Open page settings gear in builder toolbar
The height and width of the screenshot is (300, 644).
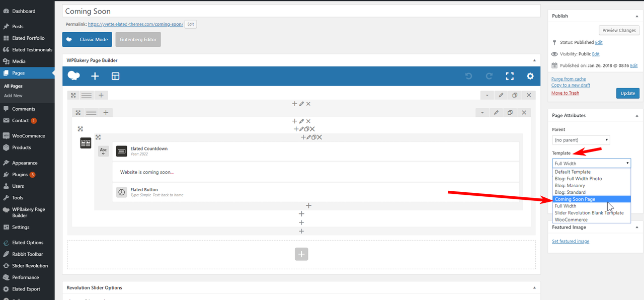point(530,76)
